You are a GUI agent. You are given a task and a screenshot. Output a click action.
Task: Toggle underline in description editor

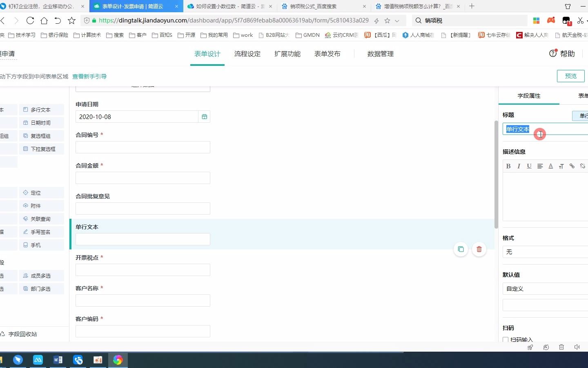529,166
